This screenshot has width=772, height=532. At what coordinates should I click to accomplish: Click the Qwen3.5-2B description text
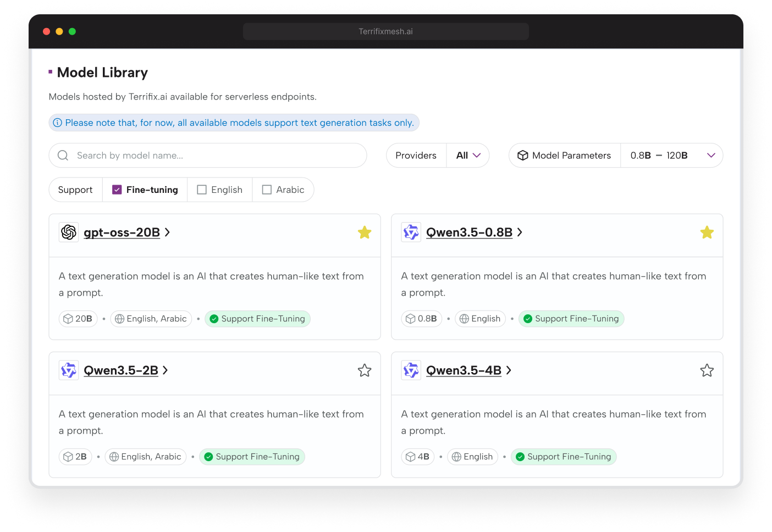click(211, 422)
